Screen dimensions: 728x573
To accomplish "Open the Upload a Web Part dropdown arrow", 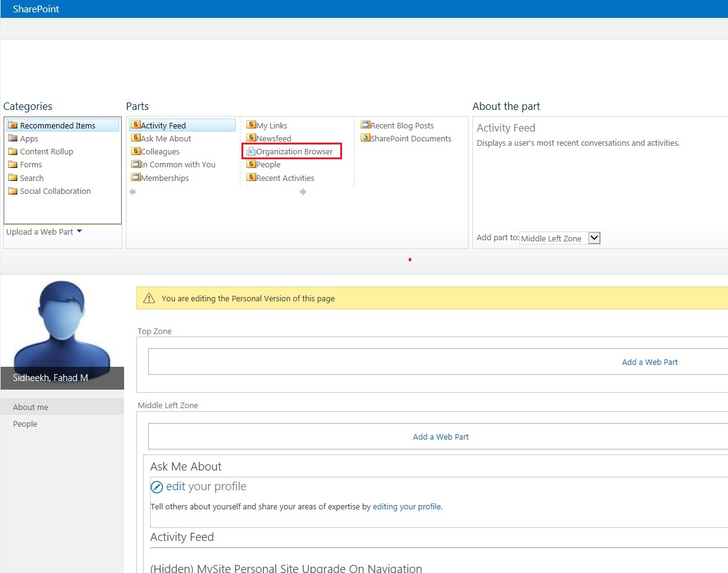I will click(80, 232).
